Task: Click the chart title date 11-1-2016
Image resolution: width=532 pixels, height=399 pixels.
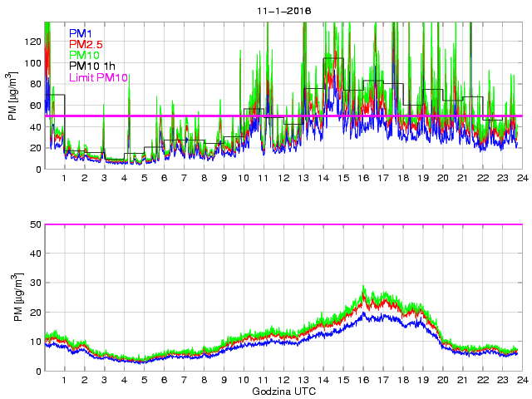Action: tap(283, 11)
